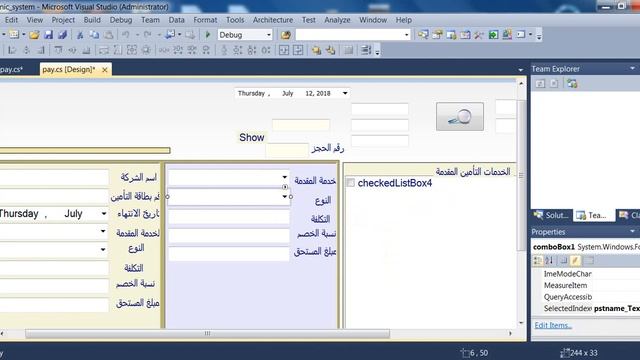This screenshot has width=640, height=360.
Task: Click Align Lefts layout icon
Action: pos(12,50)
